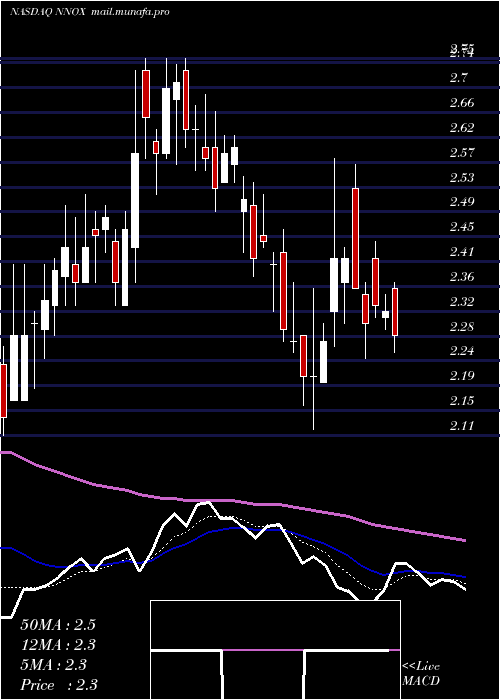Click the mail.munafa.pro watermark text
This screenshot has height=700, width=500.
pyautogui.click(x=130, y=12)
